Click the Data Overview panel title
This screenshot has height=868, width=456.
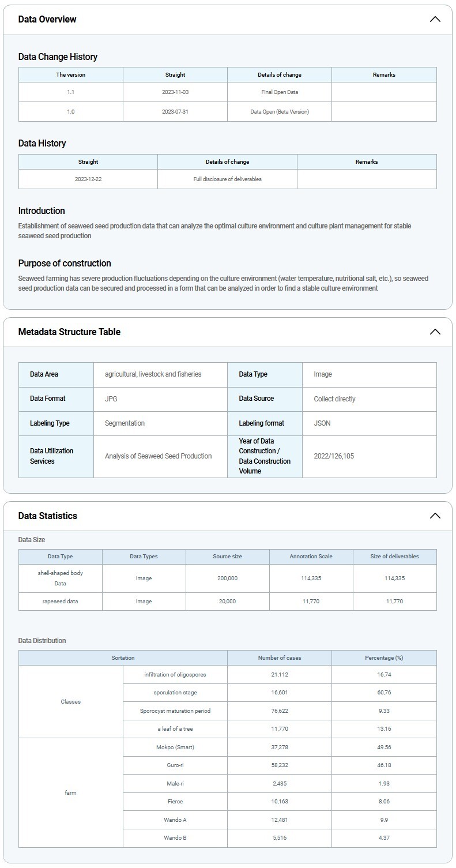pos(47,19)
